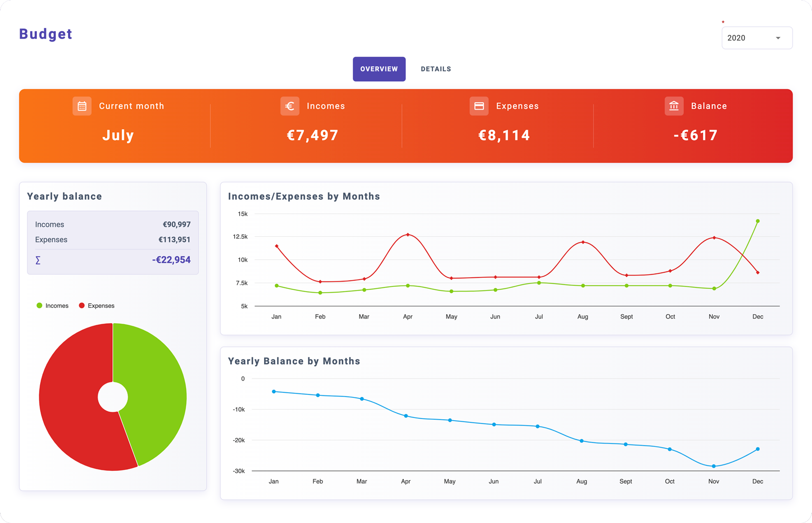Click the bank icon beside Balance
The height and width of the screenshot is (523, 812).
[674, 106]
